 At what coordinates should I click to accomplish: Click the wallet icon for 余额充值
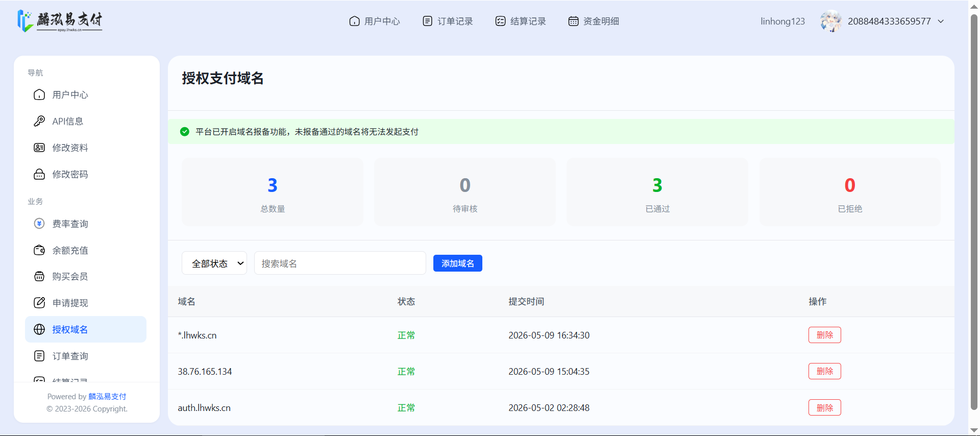click(39, 250)
